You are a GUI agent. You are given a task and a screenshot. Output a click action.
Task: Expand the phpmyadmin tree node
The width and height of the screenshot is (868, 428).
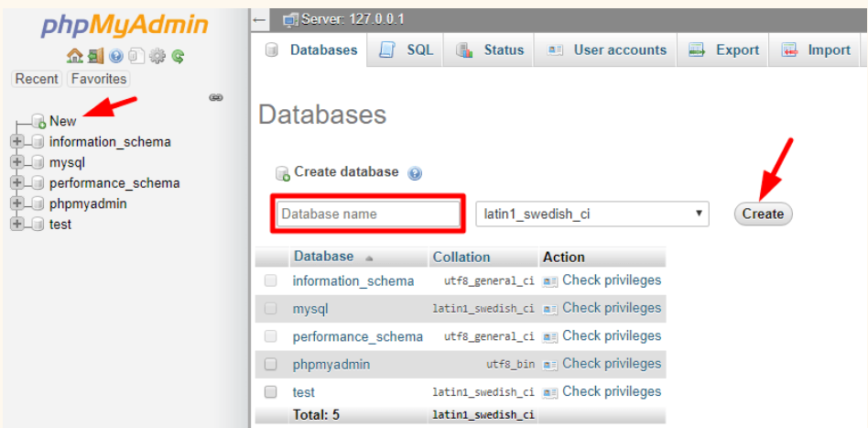coord(16,203)
